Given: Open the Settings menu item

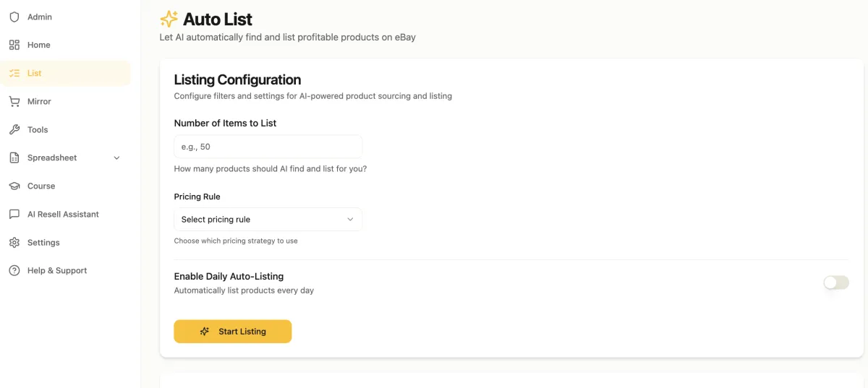Looking at the screenshot, I should point(43,242).
